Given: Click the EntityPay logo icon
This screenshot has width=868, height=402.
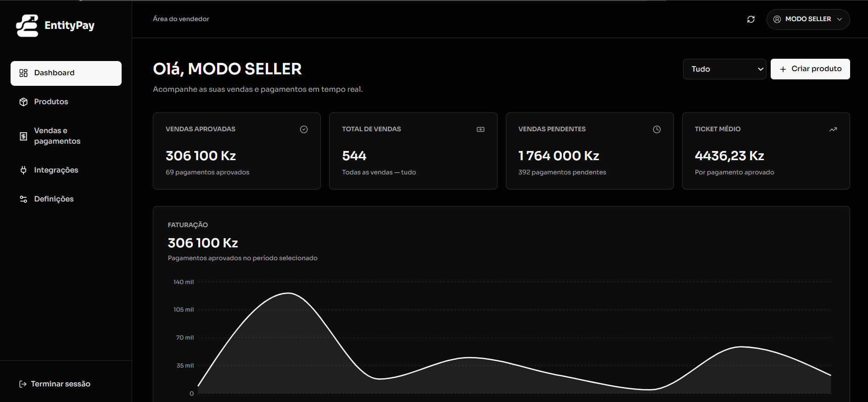Looking at the screenshot, I should point(27,25).
